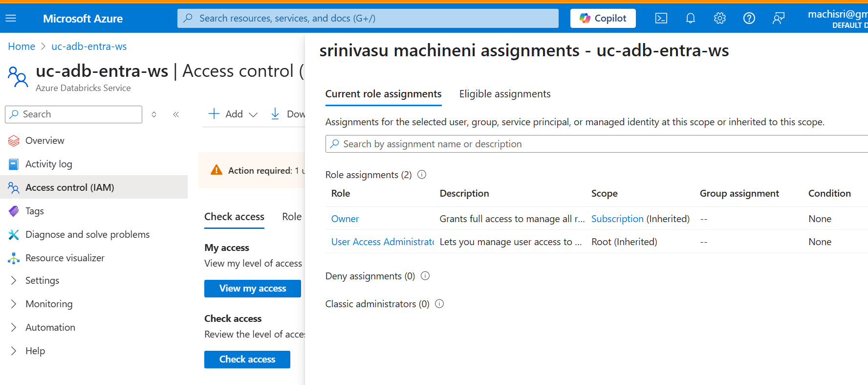Click 'Lets you manage user access to ...' description
The image size is (868, 385).
511,242
